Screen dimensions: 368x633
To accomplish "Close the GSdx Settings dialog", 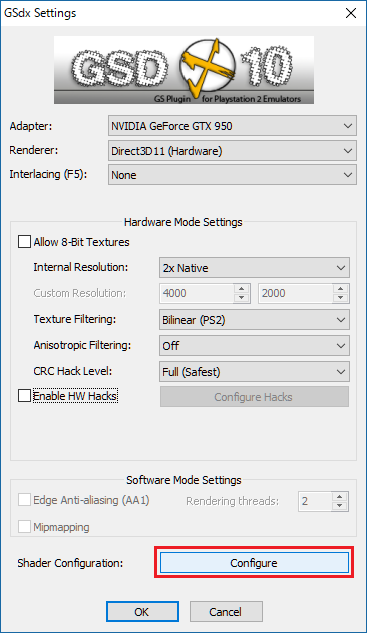I will click(x=351, y=13).
